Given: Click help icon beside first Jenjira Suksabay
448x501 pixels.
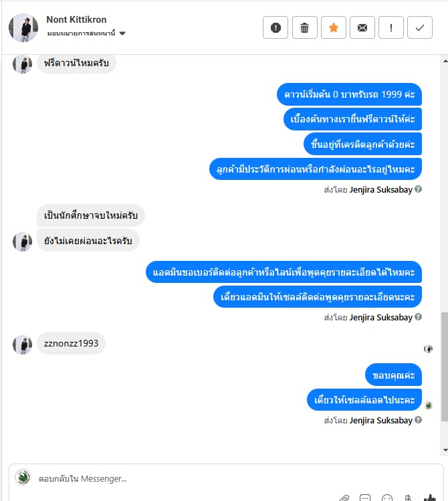Looking at the screenshot, I should point(418,189).
